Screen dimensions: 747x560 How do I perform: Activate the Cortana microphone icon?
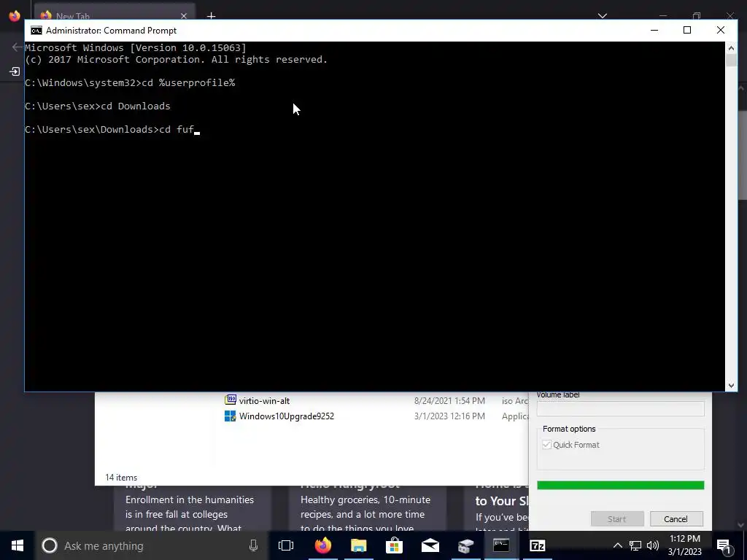253,545
